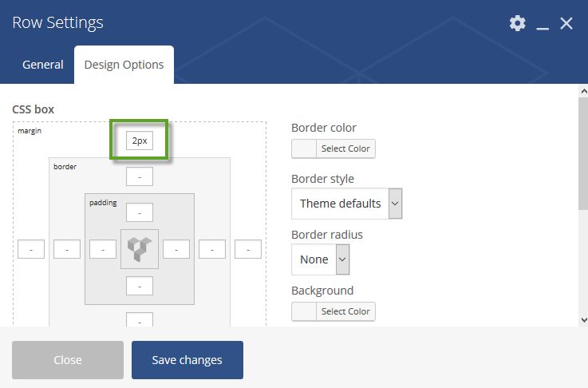
Task: Minimize the Row Settings panel
Action: (x=543, y=24)
